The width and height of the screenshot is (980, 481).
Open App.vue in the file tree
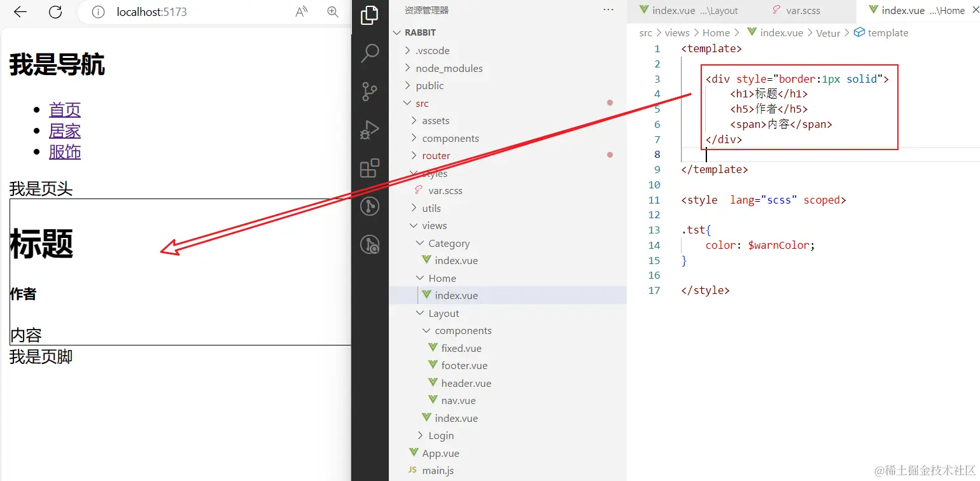click(440, 453)
